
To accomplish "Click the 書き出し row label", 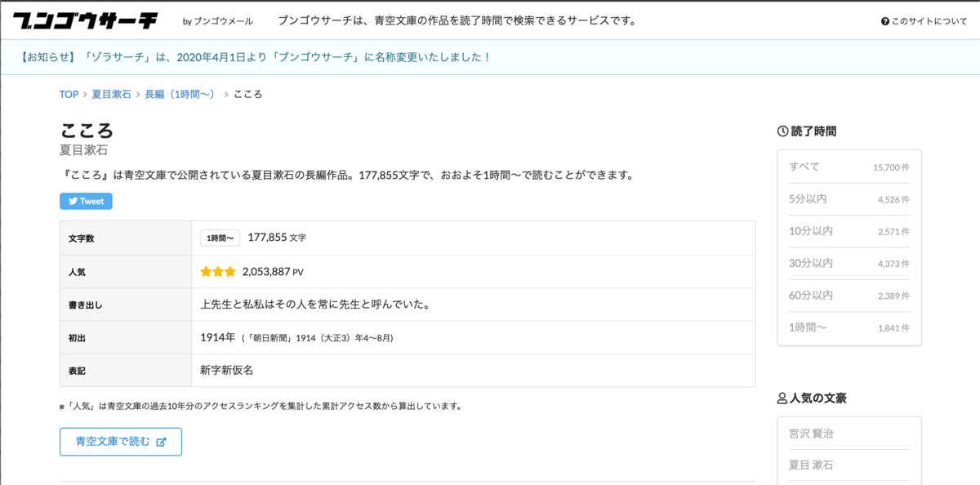I will point(85,305).
